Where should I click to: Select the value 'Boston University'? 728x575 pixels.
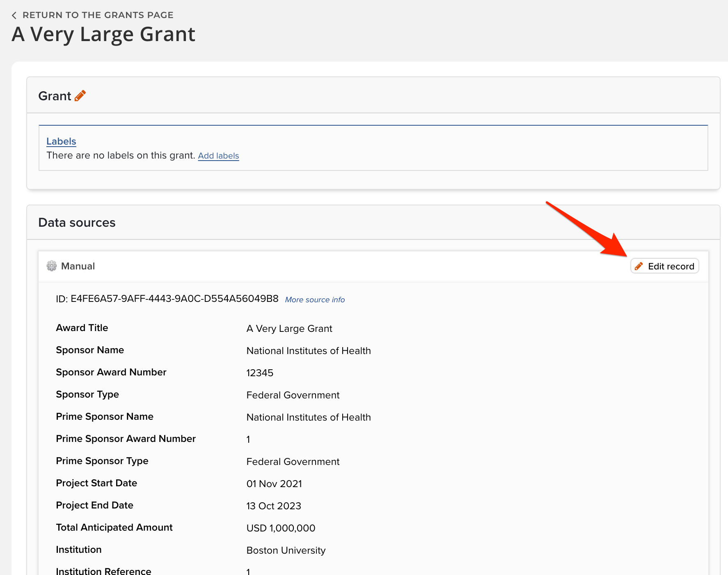[x=286, y=550]
